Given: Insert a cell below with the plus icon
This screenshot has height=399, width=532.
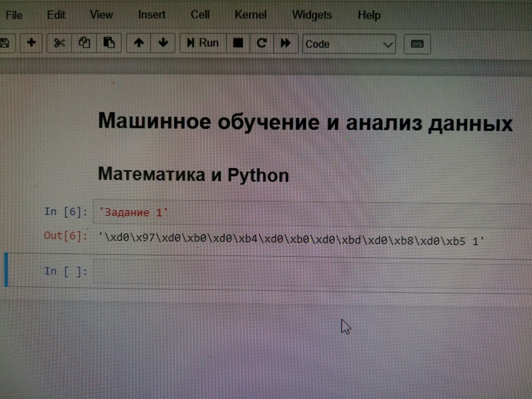Looking at the screenshot, I should pos(31,43).
